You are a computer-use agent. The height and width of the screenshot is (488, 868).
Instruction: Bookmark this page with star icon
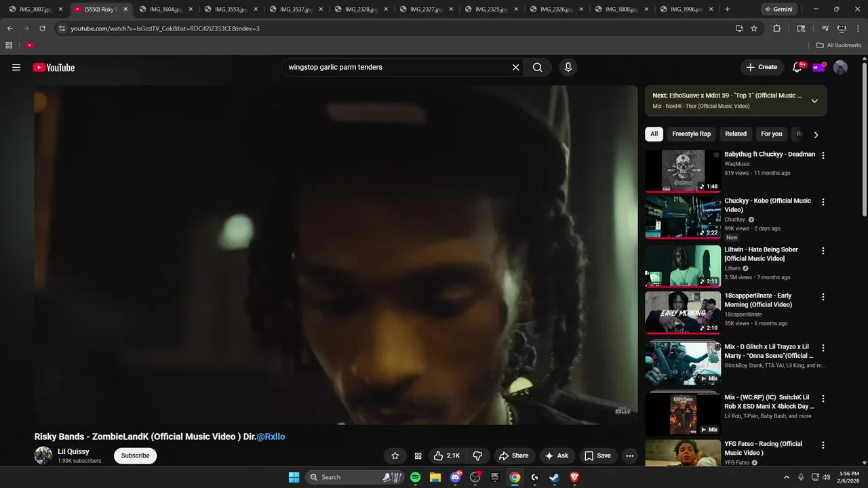754,28
